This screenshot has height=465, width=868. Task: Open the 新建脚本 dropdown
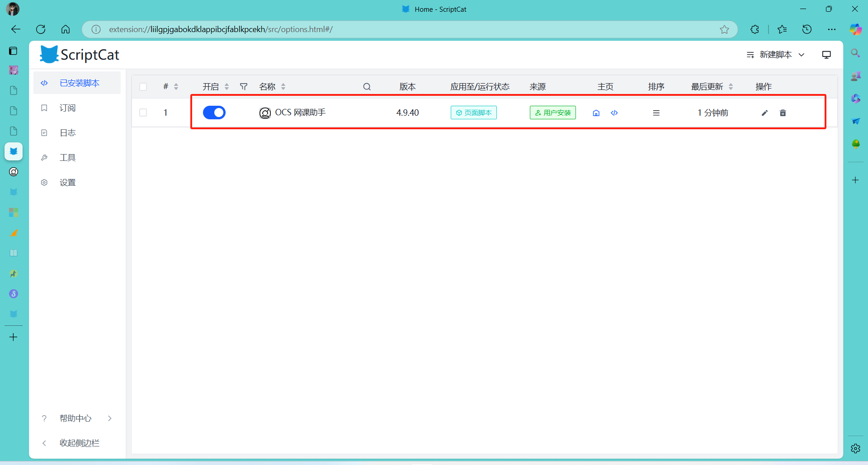(x=775, y=55)
